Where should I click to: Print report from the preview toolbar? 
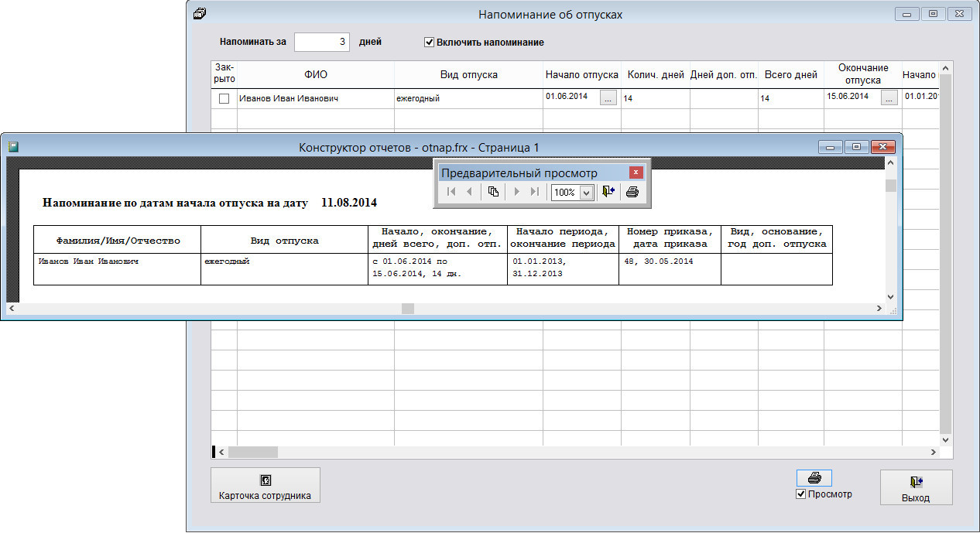(x=632, y=192)
